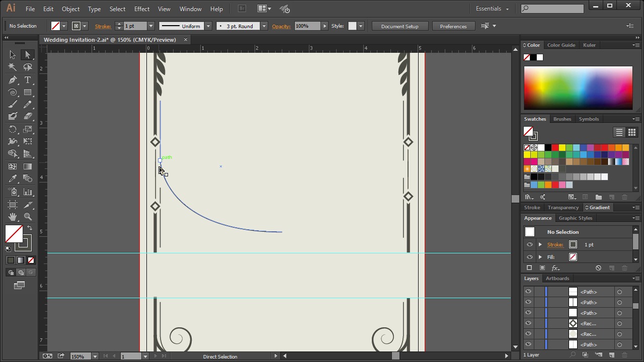Switch to the Artboards tab
Image resolution: width=644 pixels, height=362 pixels.
(x=557, y=278)
